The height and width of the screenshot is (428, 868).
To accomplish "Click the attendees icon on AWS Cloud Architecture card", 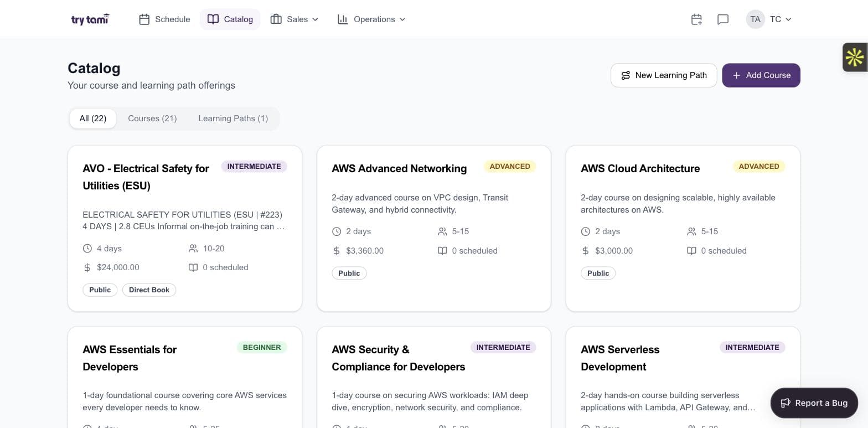I will point(691,231).
